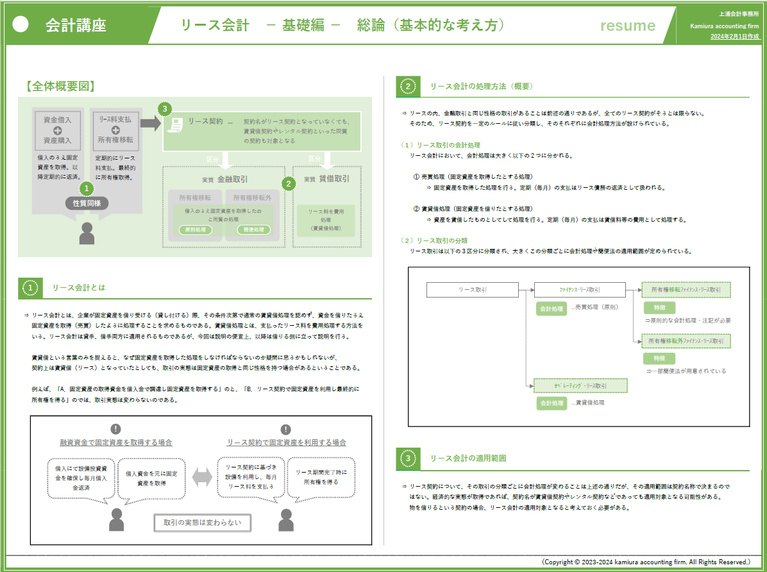Click exclamation icon above リース契約で固定資産を利用する場合
The image size is (767, 572).
coord(286,429)
